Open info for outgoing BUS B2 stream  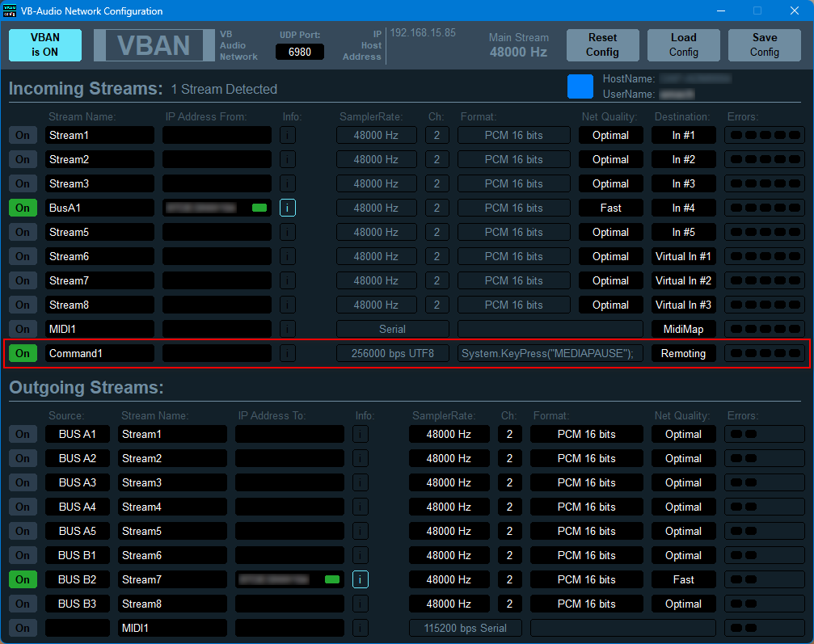point(361,579)
